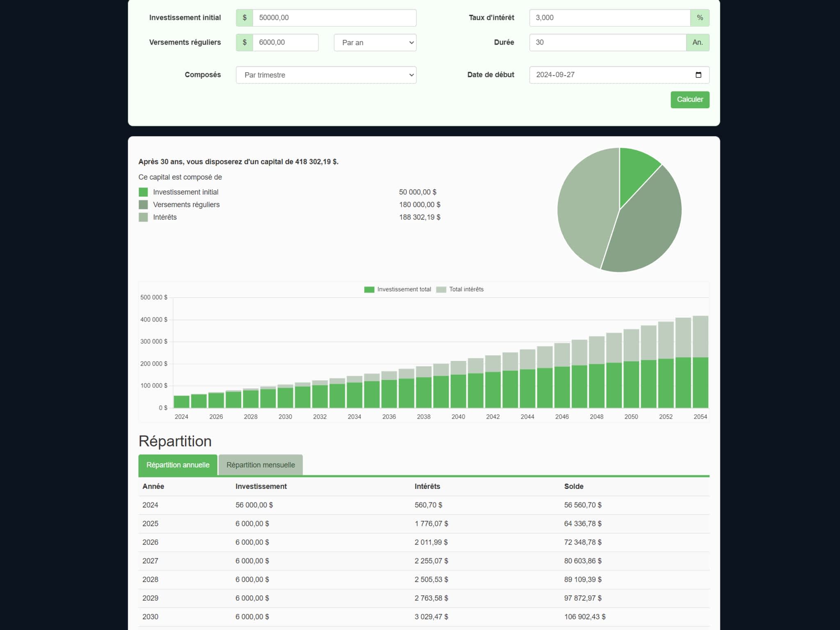Click the Versements réguliers legend swatch
This screenshot has height=630, width=840.
tap(143, 205)
